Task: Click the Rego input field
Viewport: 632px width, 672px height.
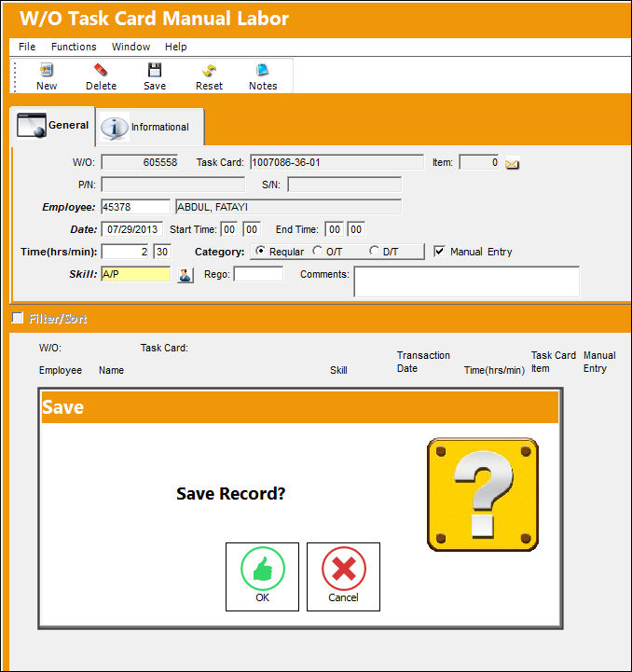Action: 258,274
